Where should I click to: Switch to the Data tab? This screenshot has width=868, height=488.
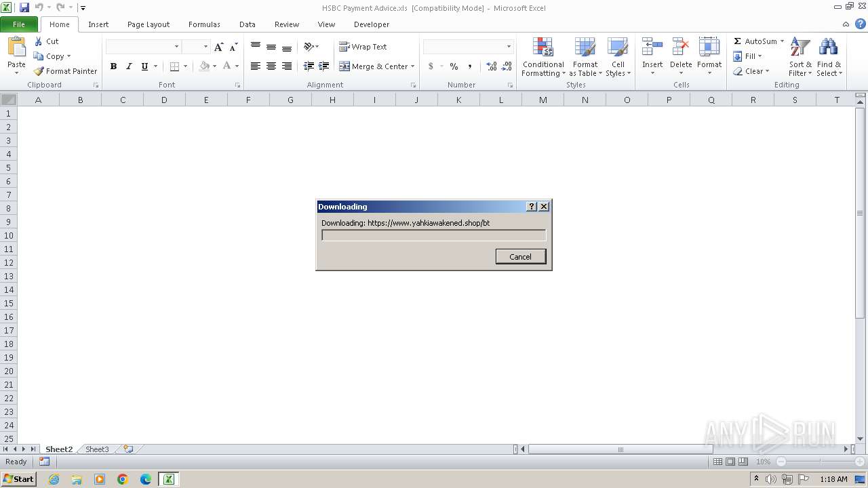tap(248, 24)
